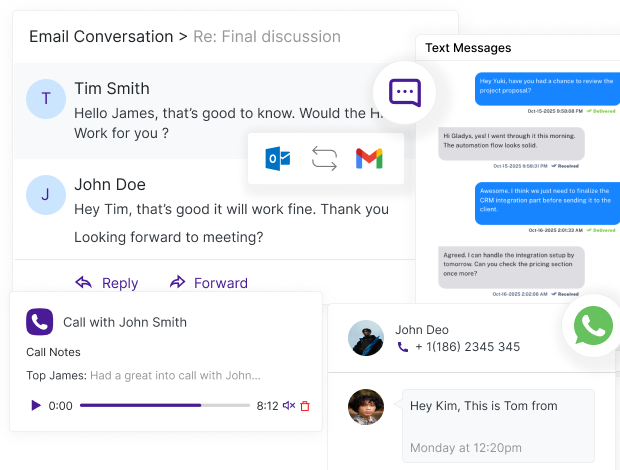
Task: Click the sync arrows between Outlook and Gmail
Action: tap(324, 159)
